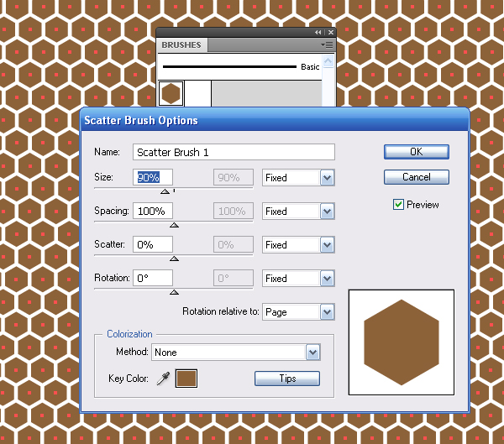This screenshot has height=444, width=504.
Task: Click the Cancel button
Action: coord(417,177)
